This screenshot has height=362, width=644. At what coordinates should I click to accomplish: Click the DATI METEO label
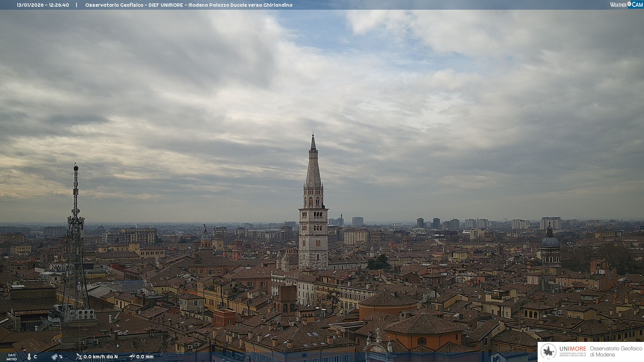(x=12, y=357)
